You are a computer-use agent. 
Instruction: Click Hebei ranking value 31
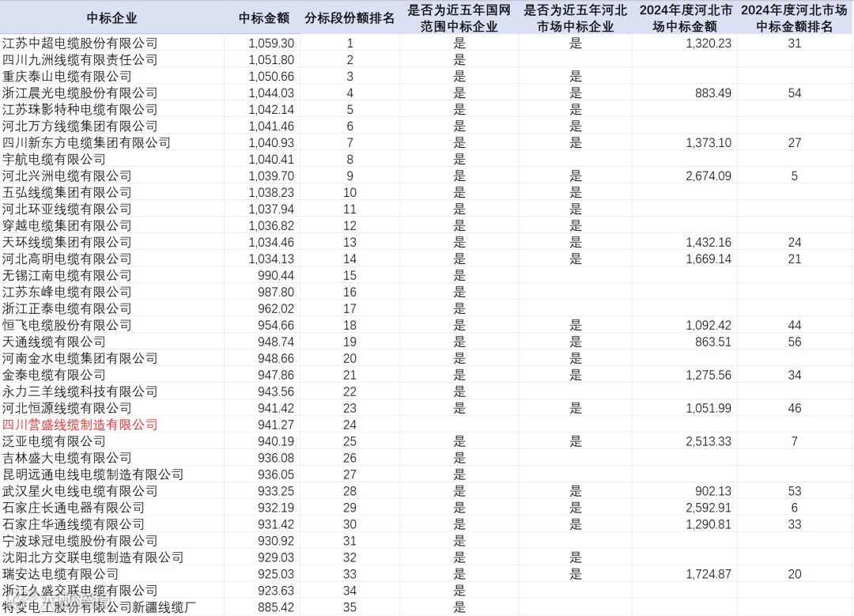coord(795,43)
